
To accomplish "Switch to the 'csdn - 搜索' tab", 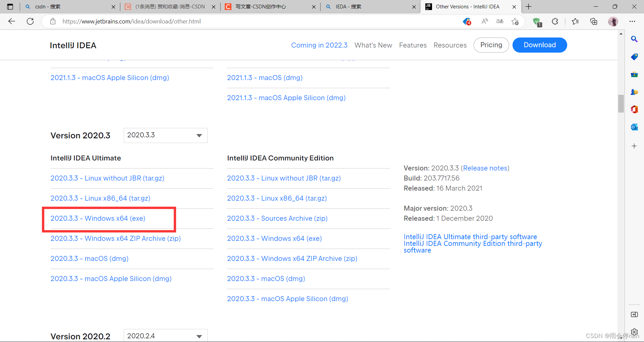I will click(x=70, y=7).
